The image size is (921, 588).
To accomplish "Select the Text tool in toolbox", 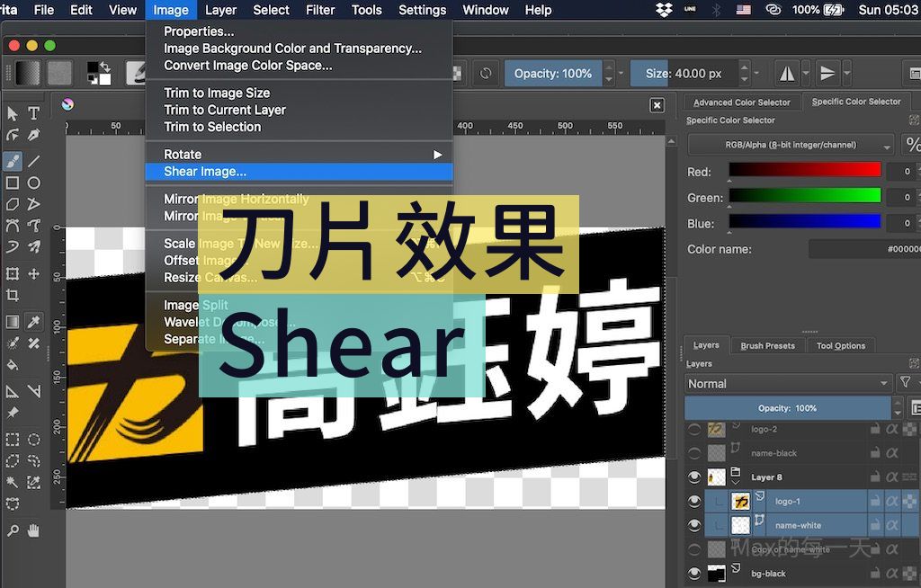I will point(34,113).
